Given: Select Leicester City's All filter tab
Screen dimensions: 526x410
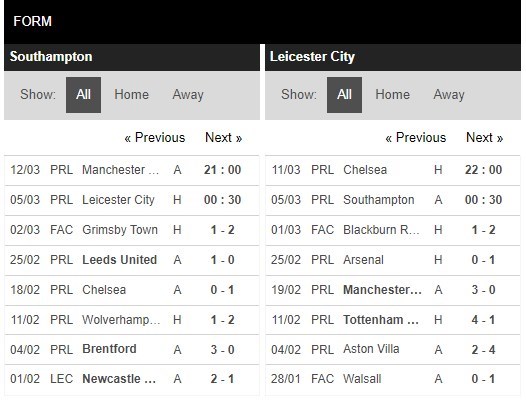Looking at the screenshot, I should (x=344, y=95).
